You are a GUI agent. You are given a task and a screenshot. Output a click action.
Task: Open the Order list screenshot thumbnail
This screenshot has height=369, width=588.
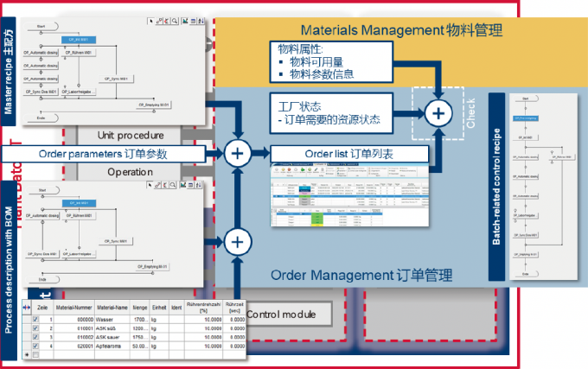349,194
